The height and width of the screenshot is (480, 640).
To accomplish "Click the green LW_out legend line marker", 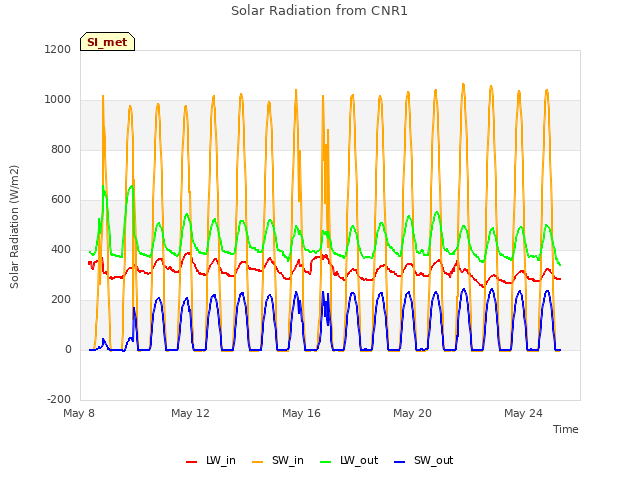I will 326,462.
